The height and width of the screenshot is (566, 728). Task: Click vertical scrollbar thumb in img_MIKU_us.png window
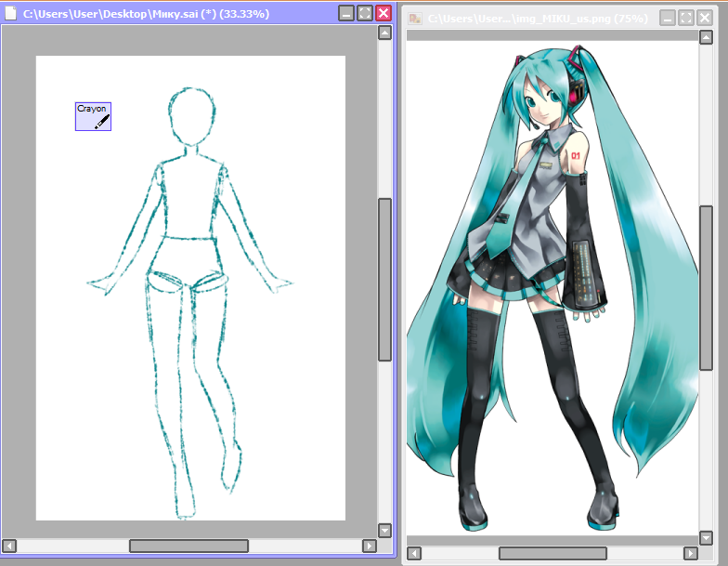[706, 288]
